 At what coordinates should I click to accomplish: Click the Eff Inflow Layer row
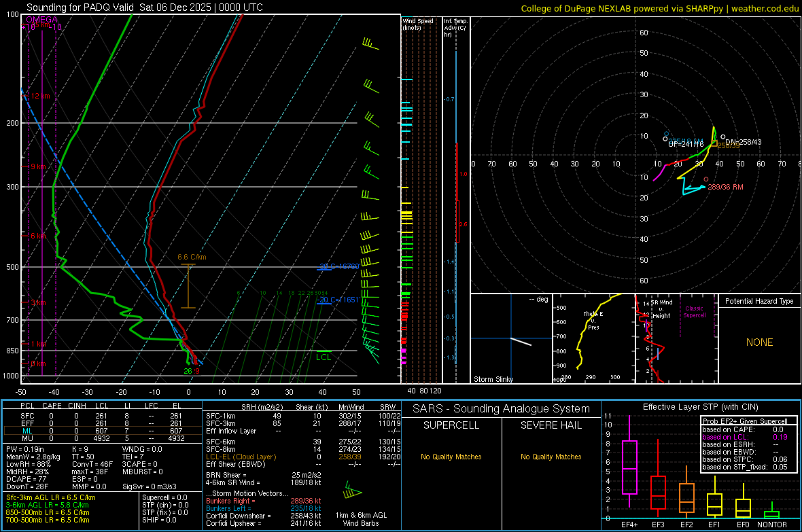tap(303, 431)
